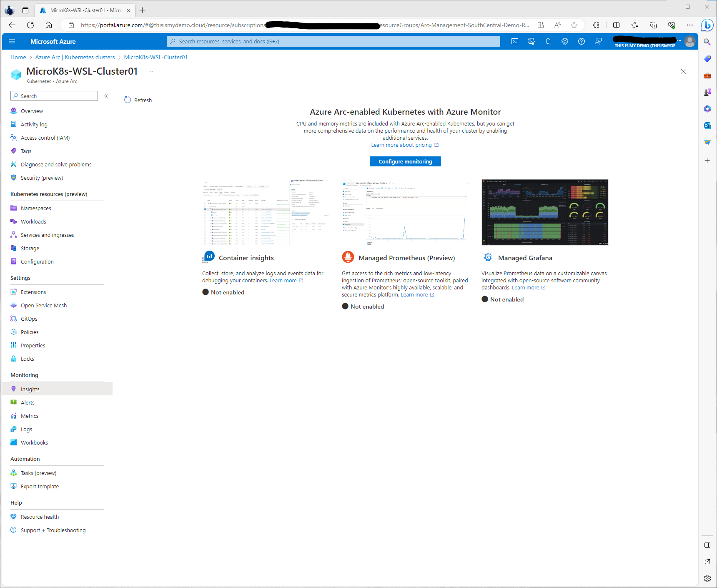Screen dimensions: 717x588
Task: Open the Azure portal hamburger menu
Action: pos(12,41)
